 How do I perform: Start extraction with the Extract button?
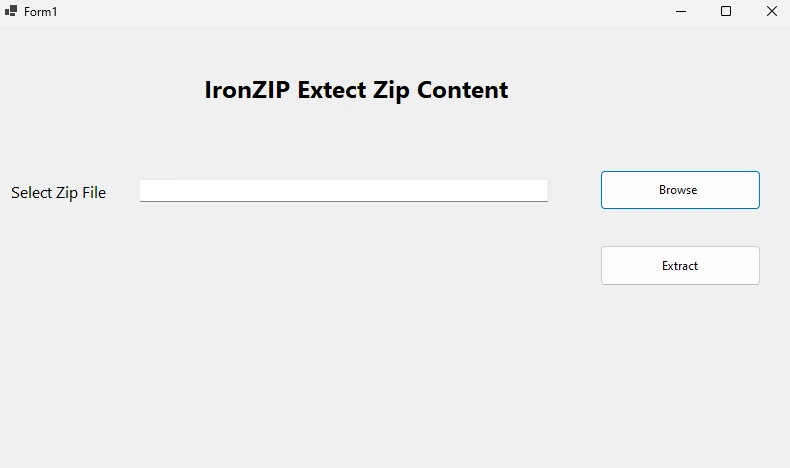coord(680,266)
